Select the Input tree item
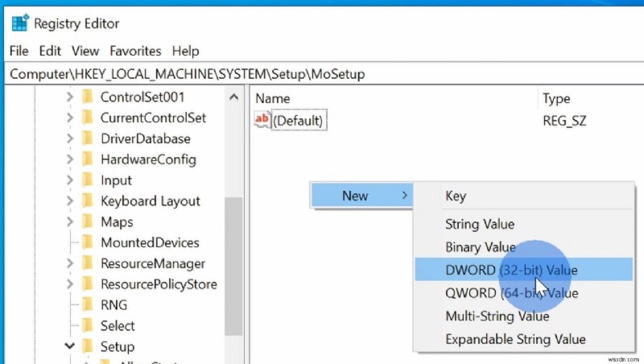The height and width of the screenshot is (364, 644). click(x=116, y=180)
